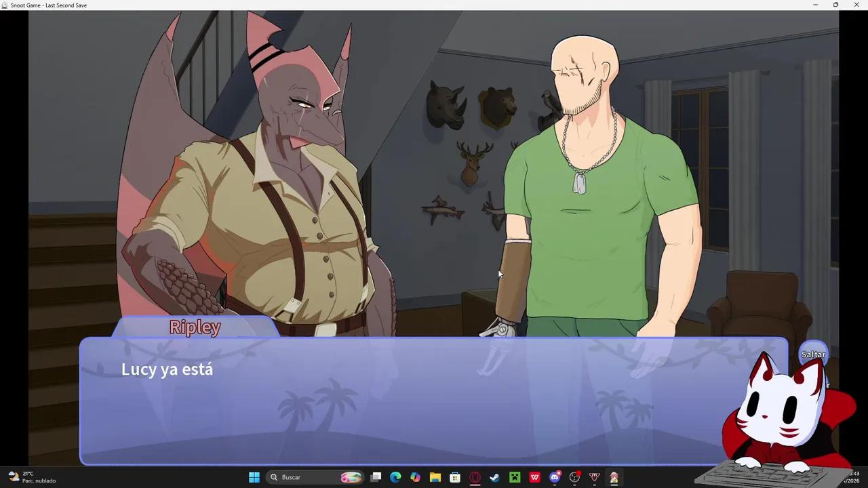The height and width of the screenshot is (488, 868).
Task: Open Minecraft from the taskbar
Action: pyautogui.click(x=515, y=477)
